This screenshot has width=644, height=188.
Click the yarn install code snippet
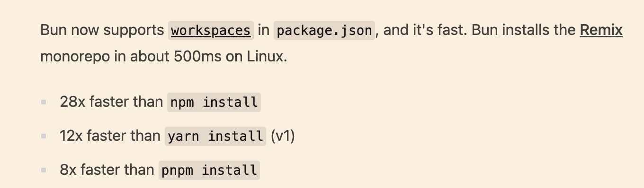215,136
